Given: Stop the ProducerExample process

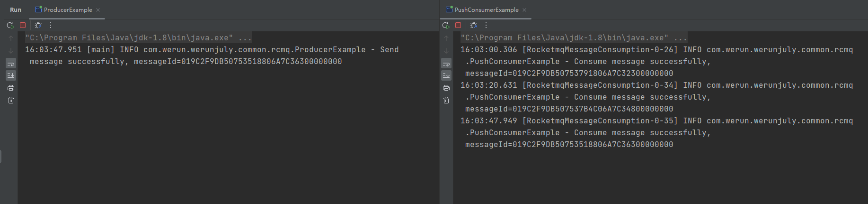Looking at the screenshot, I should pyautogui.click(x=23, y=25).
